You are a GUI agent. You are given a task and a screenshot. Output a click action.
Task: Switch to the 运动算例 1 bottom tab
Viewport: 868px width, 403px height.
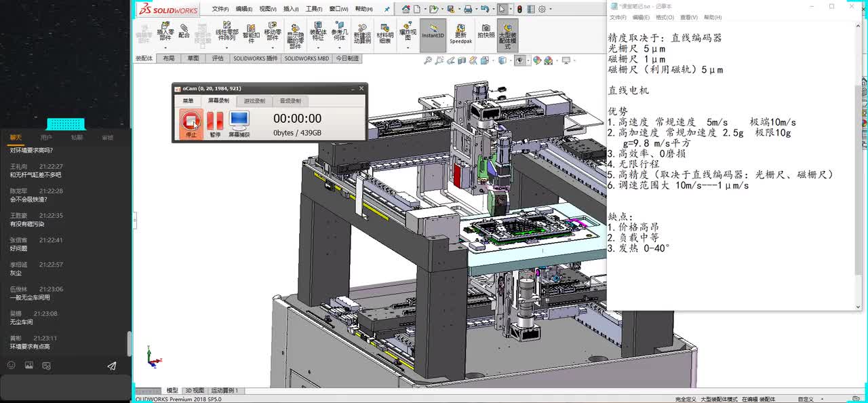(224, 391)
